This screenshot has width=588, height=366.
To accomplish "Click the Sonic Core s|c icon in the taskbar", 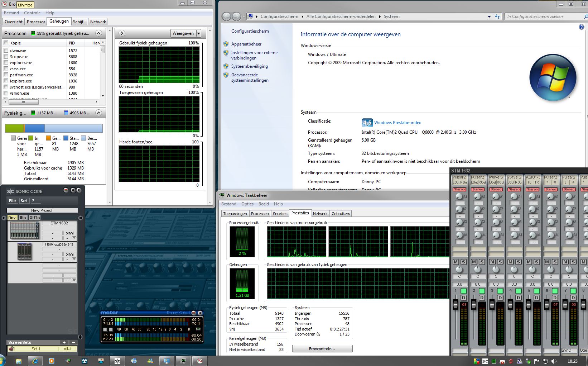I will (117, 361).
